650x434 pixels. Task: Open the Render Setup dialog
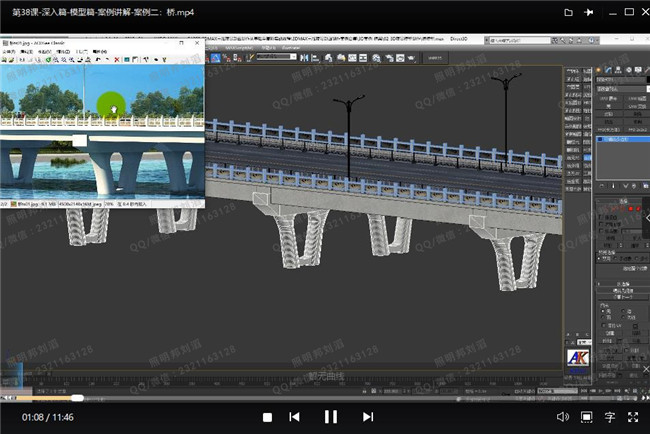click(389, 58)
